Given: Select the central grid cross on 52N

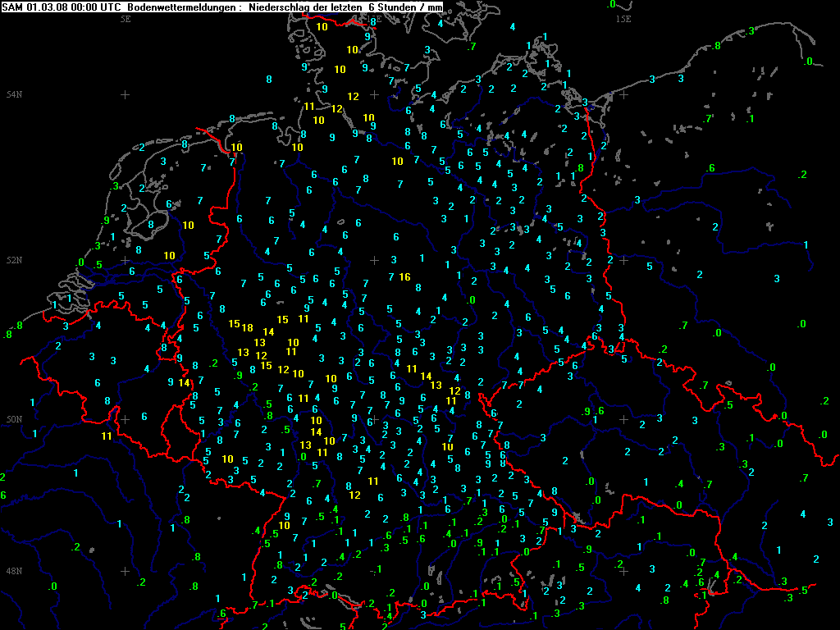Looking at the screenshot, I should (374, 260).
